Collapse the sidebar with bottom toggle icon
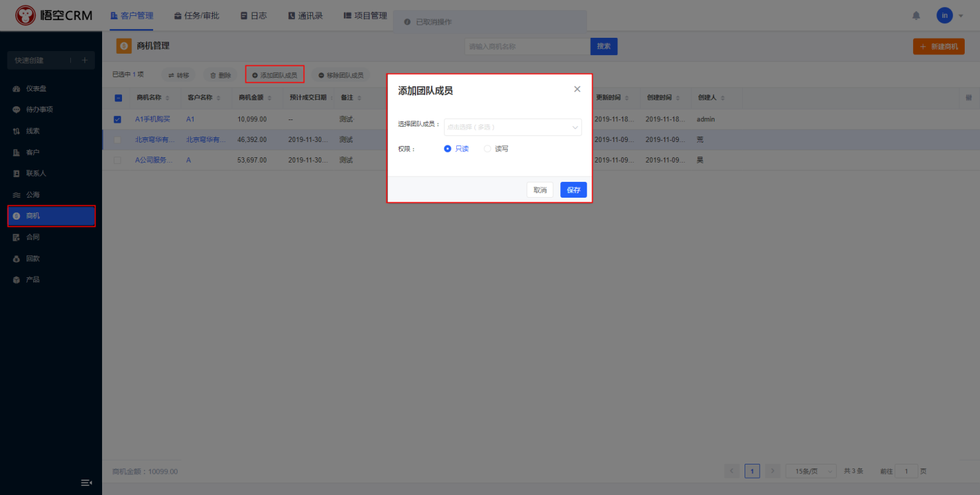980x495 pixels. click(86, 482)
